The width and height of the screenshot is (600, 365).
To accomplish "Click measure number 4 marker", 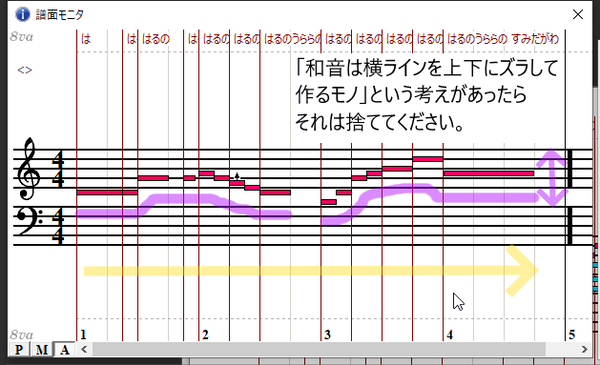I will [449, 335].
